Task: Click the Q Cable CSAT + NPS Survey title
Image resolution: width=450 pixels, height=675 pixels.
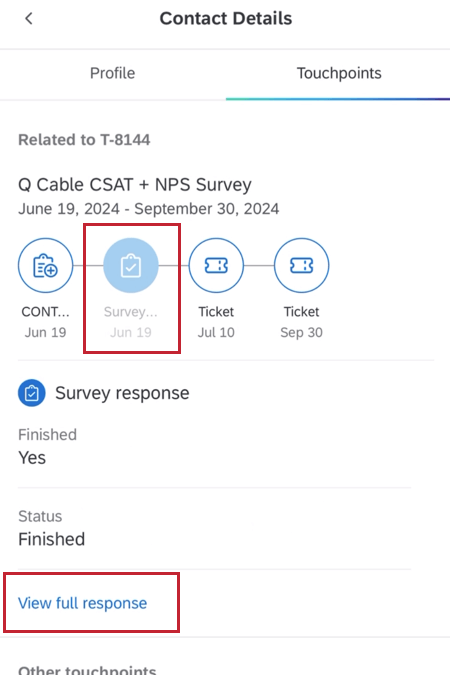Action: 135,185
